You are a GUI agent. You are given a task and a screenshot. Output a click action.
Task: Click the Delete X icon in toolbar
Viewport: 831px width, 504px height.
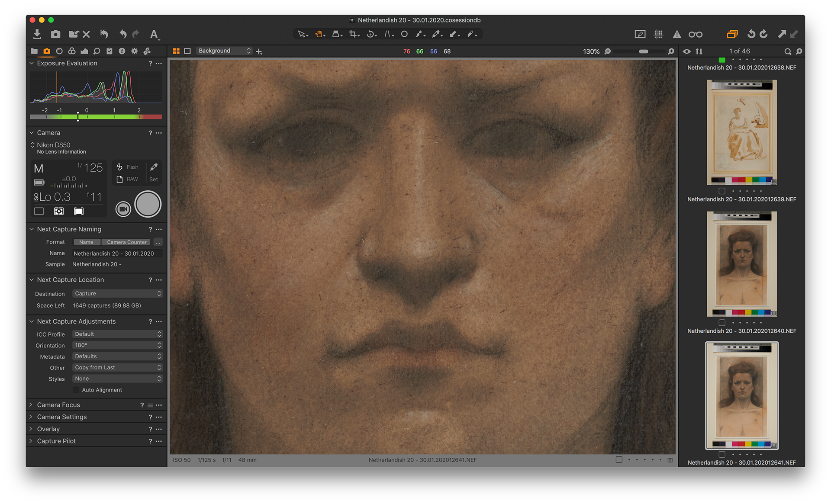point(86,34)
